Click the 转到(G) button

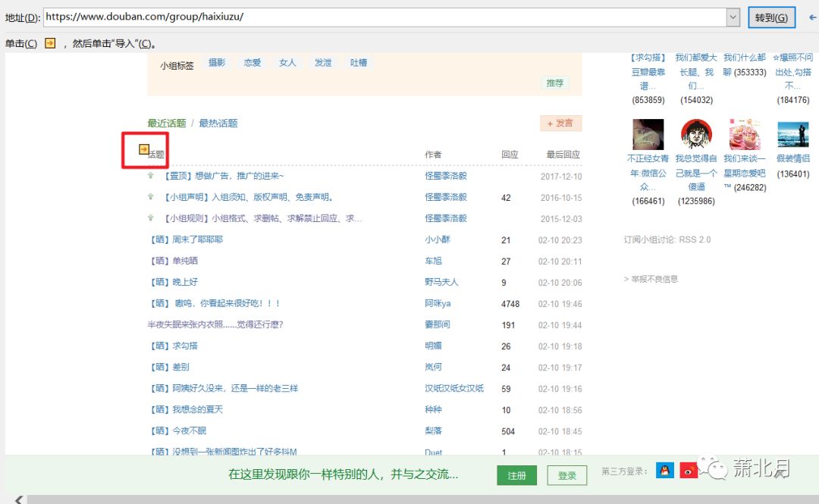click(x=771, y=17)
